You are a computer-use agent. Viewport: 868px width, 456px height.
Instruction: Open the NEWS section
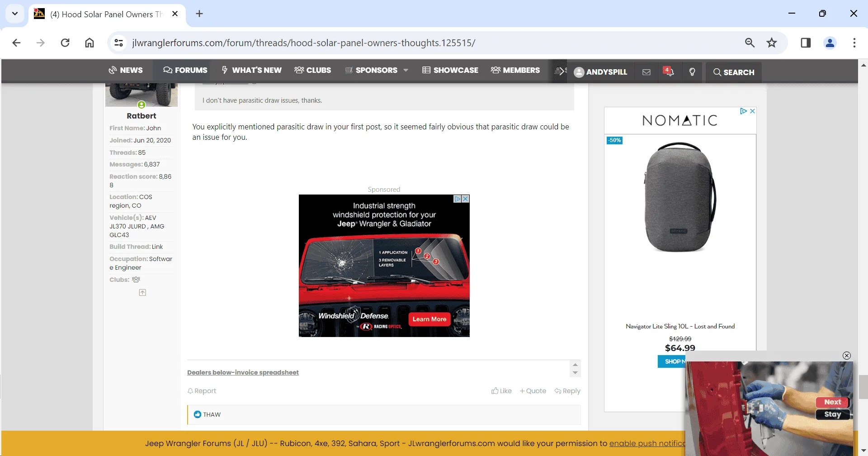[x=126, y=70]
